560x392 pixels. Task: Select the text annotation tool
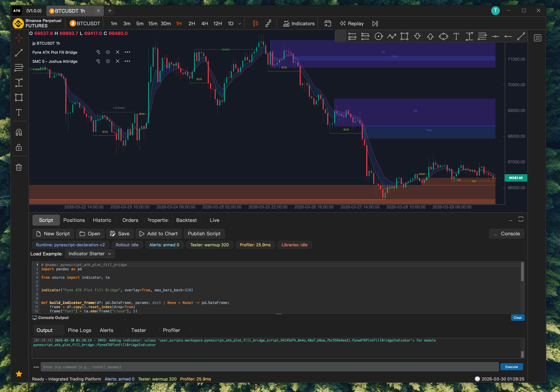(x=19, y=112)
